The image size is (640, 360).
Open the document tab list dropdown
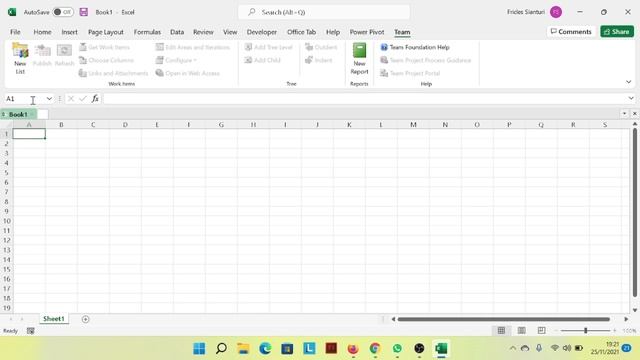[624, 113]
